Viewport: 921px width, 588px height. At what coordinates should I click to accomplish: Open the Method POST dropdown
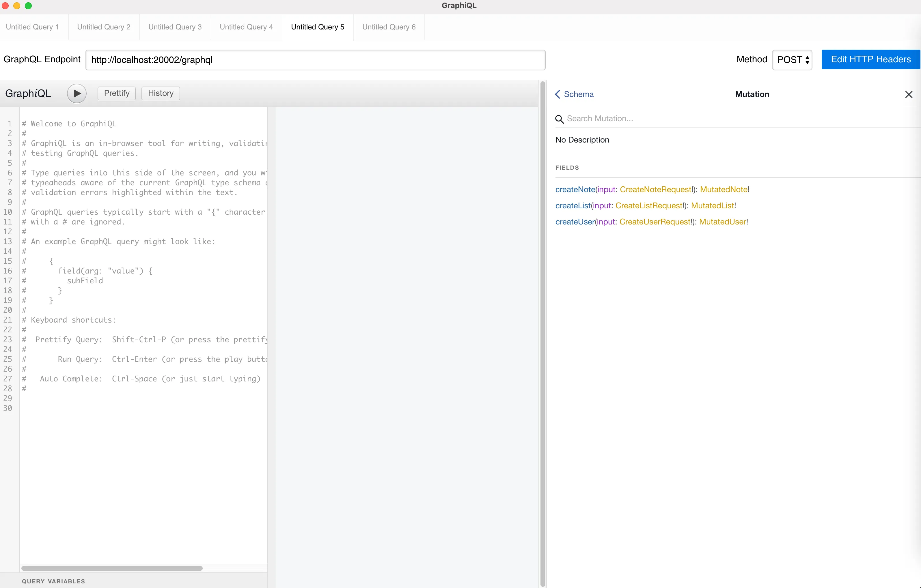click(792, 60)
